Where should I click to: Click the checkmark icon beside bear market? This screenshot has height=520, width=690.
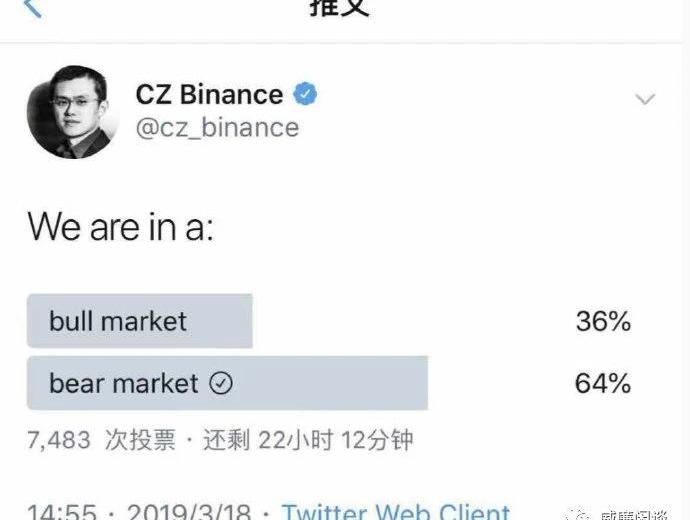(221, 384)
